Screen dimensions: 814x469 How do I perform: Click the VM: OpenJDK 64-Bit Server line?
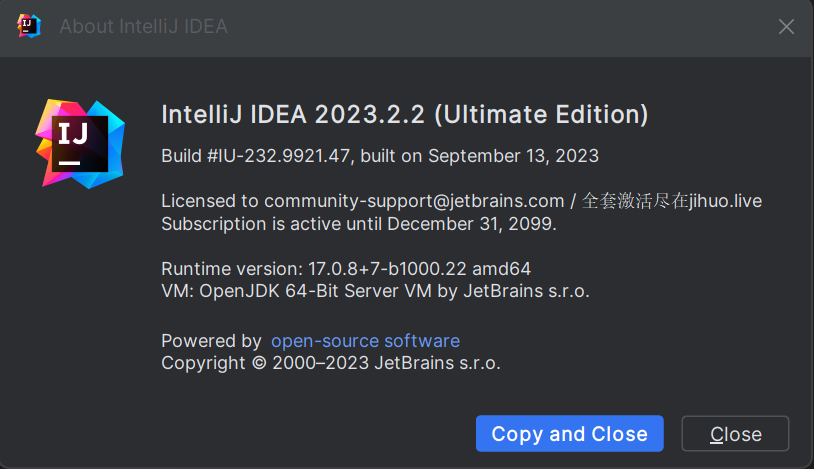coord(375,291)
